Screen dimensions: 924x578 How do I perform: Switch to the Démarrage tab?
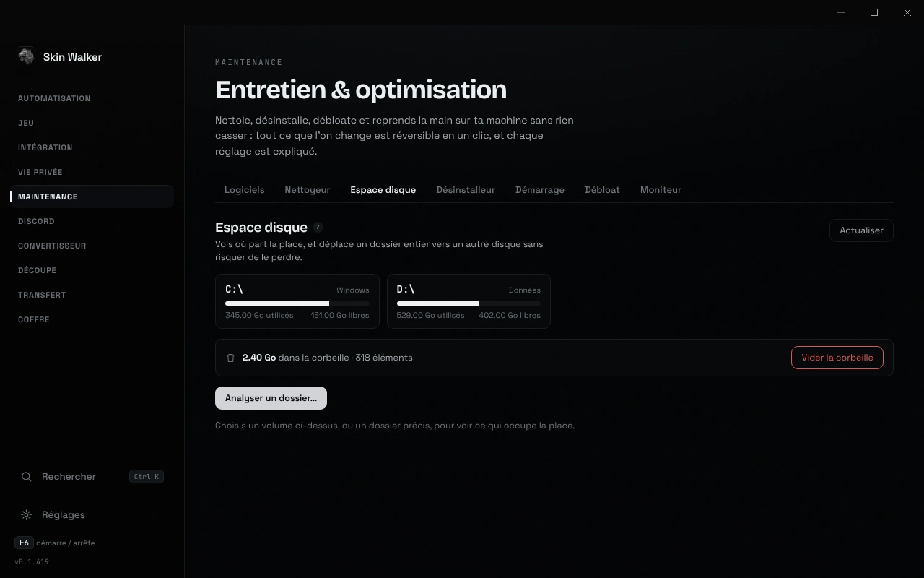pyautogui.click(x=540, y=190)
